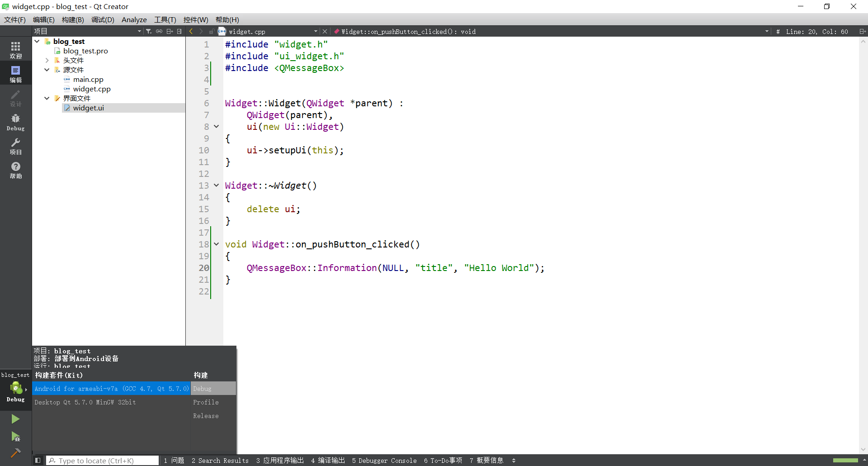Open the 文件(F) menu
This screenshot has width=868, height=466.
(x=15, y=19)
